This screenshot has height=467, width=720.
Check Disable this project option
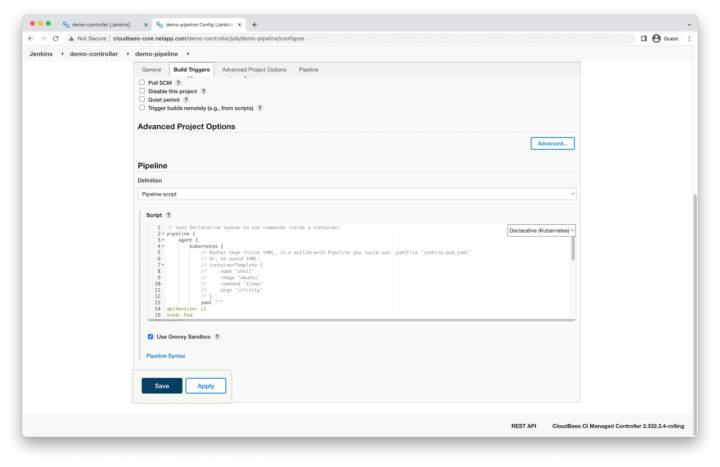[x=142, y=91]
